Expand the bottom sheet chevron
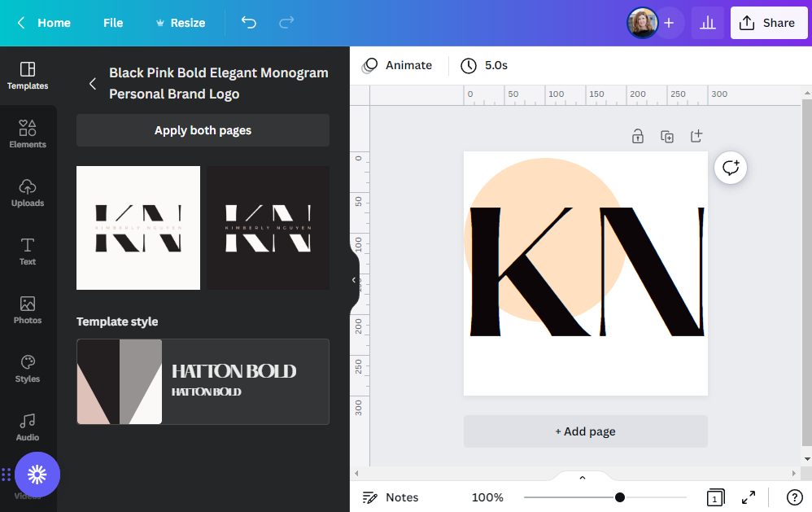Viewport: 812px width, 512px height. pos(582,476)
